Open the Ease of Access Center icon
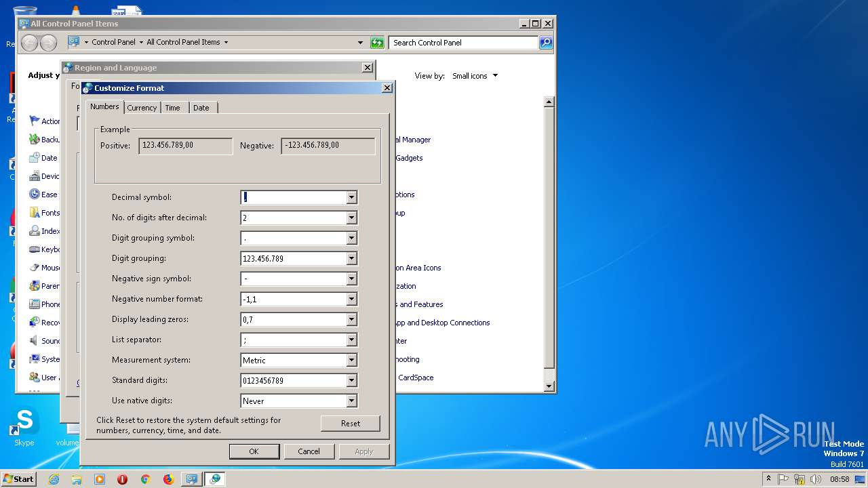Screen dimensions: 868x488 [35, 194]
